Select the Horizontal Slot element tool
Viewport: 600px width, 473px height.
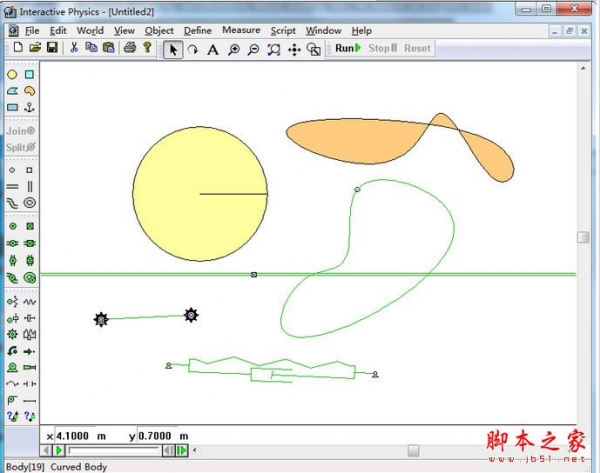tap(12, 186)
